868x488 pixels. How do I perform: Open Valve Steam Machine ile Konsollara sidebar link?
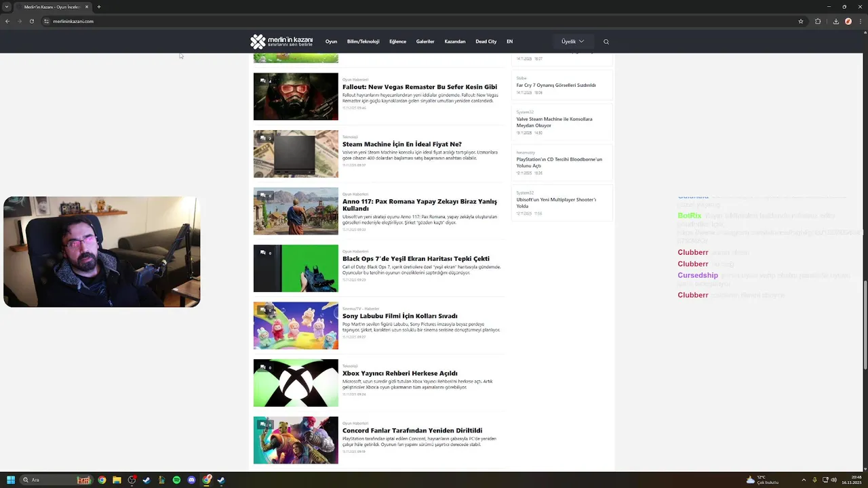point(555,122)
